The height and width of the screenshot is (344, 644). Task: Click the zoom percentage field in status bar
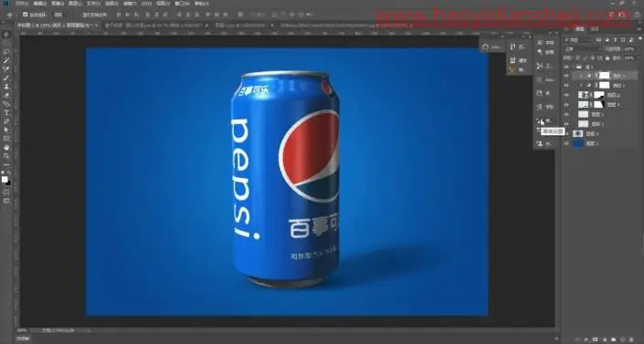tap(22, 330)
